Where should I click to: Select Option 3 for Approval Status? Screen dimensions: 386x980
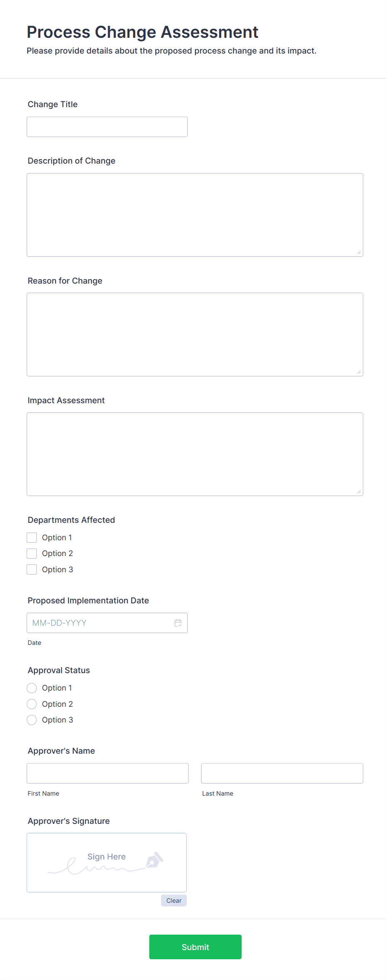click(x=32, y=720)
